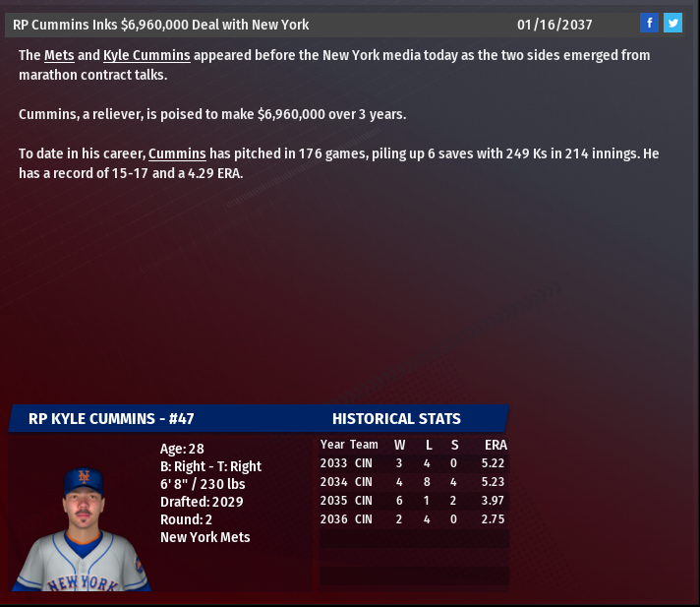Select the 2035 CIN stats row
The image size is (700, 607).
(413, 501)
